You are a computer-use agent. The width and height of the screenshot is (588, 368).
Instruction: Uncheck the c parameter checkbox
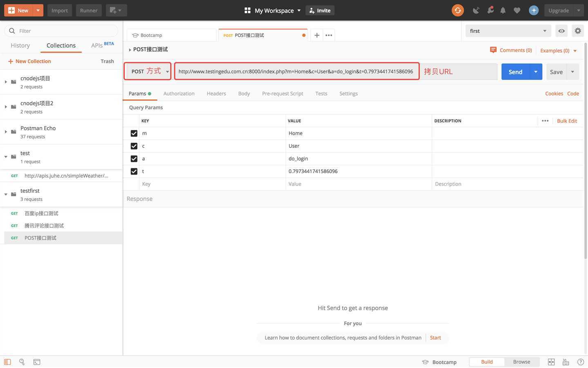click(x=134, y=146)
